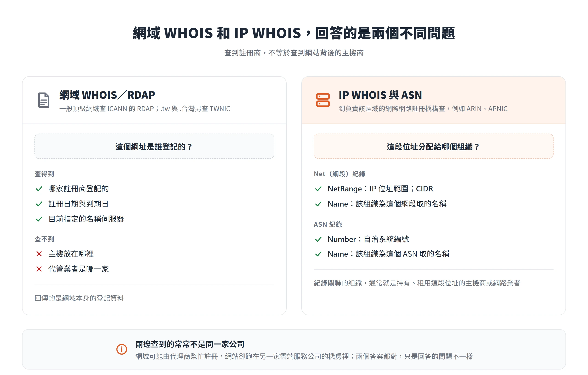The width and height of the screenshot is (588, 375).
Task: Click the card title IP WHOIS 與 ASN
Action: point(380,95)
